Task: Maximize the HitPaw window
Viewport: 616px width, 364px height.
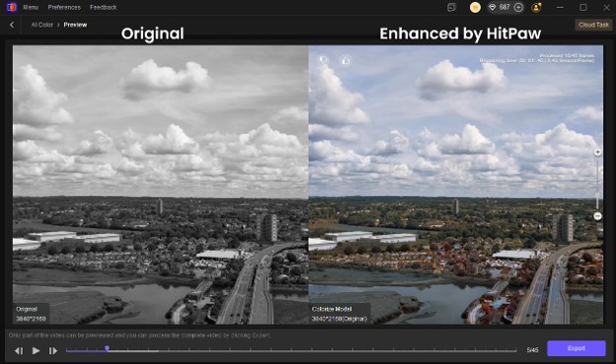Action: click(x=583, y=8)
